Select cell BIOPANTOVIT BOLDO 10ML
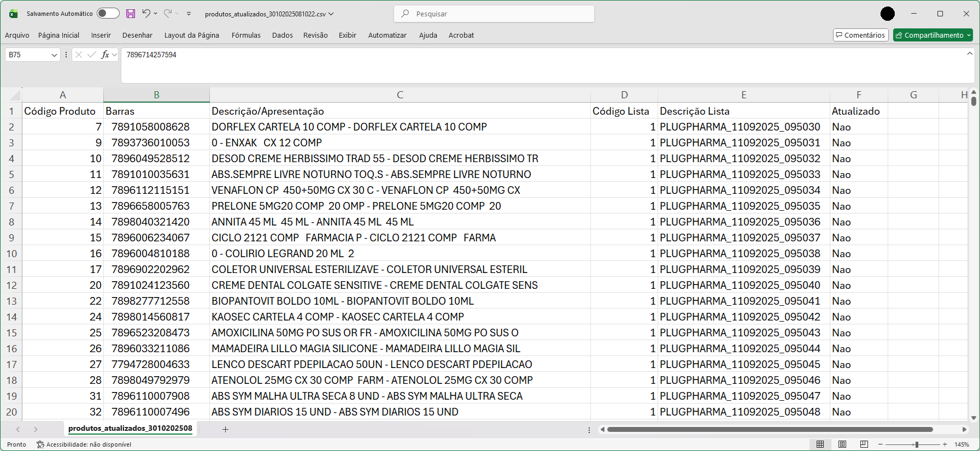980x451 pixels. 400,301
